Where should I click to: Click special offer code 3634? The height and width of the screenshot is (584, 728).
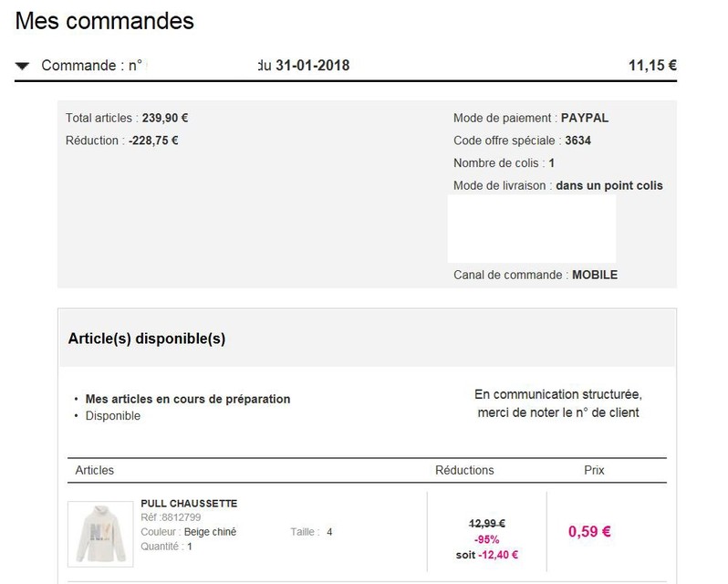click(x=577, y=141)
